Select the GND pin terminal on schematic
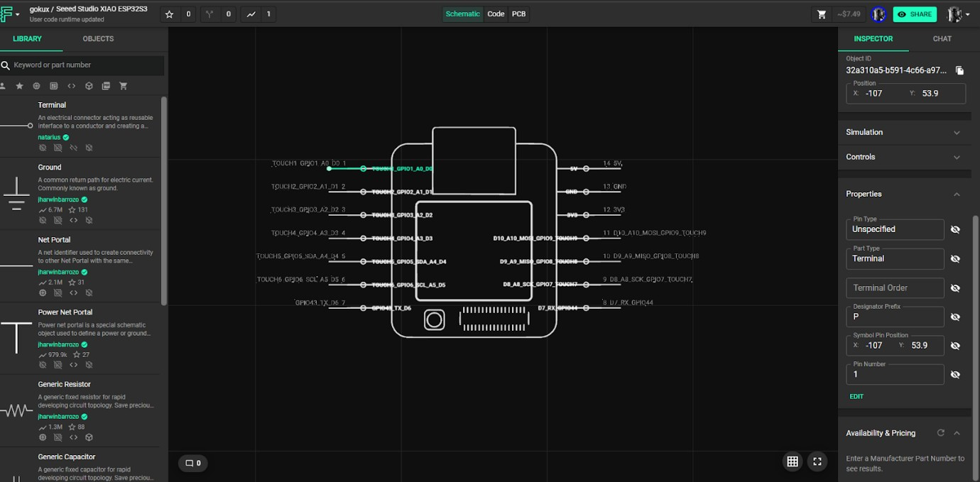The height and width of the screenshot is (482, 980). (x=586, y=192)
